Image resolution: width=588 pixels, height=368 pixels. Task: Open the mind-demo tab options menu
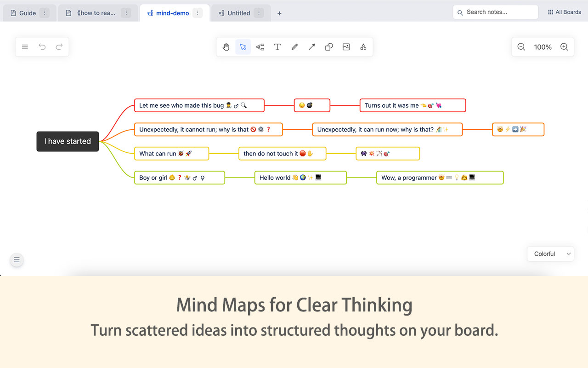click(x=198, y=13)
